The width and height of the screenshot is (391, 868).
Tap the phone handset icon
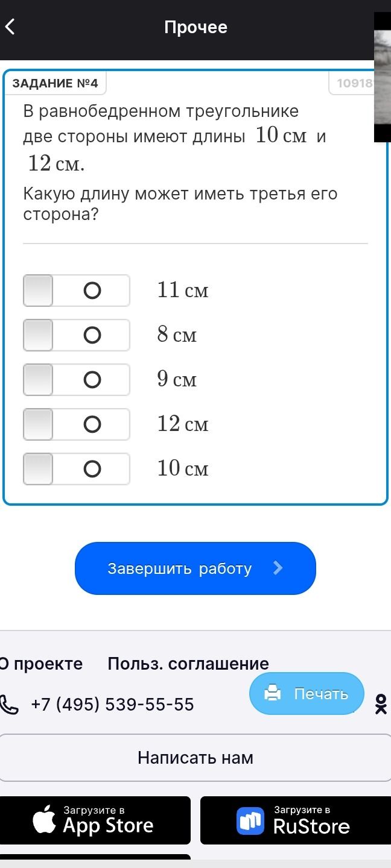pyautogui.click(x=7, y=704)
